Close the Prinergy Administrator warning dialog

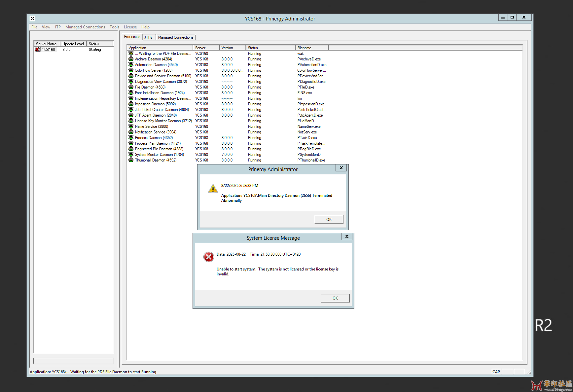[x=341, y=168]
